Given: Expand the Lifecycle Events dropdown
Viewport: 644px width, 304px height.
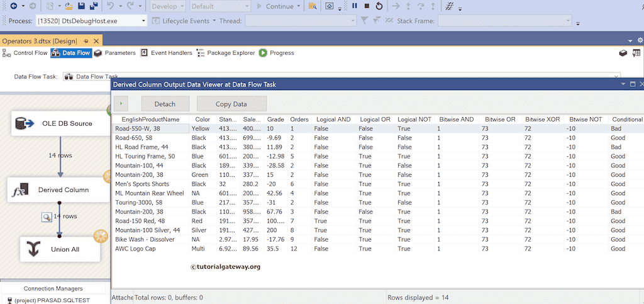Looking at the screenshot, I should (213, 21).
